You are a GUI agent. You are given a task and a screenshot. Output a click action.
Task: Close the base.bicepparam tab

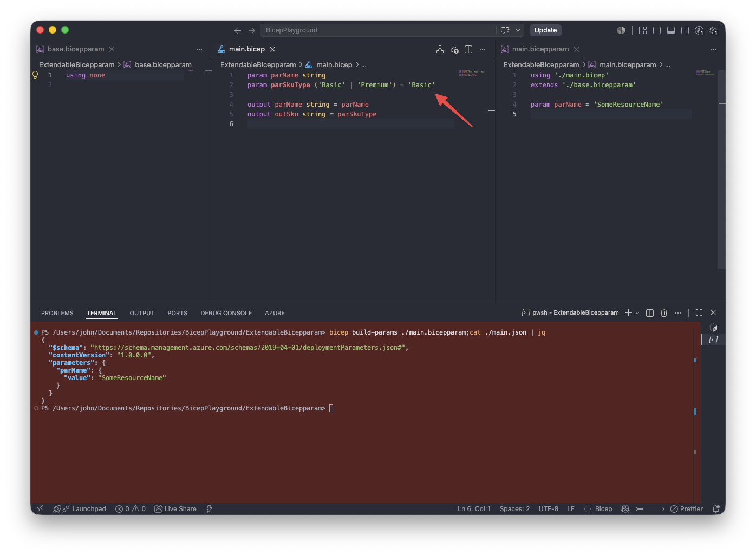(112, 49)
